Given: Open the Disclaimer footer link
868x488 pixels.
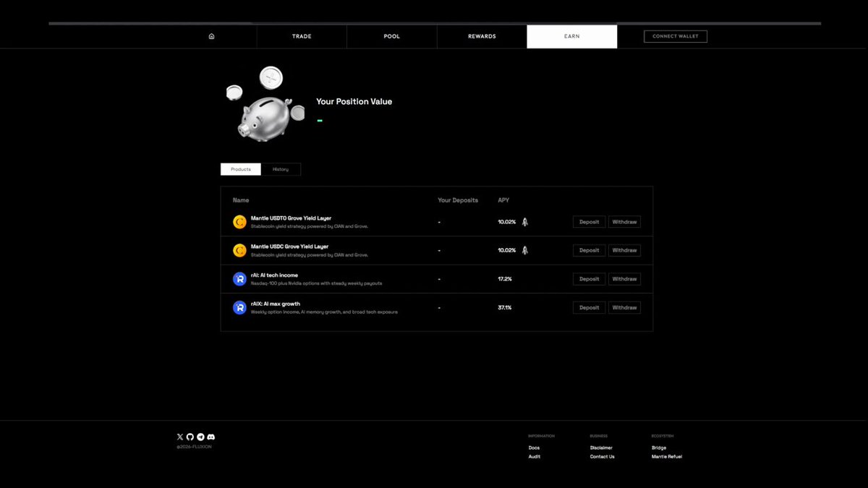Looking at the screenshot, I should (x=601, y=448).
